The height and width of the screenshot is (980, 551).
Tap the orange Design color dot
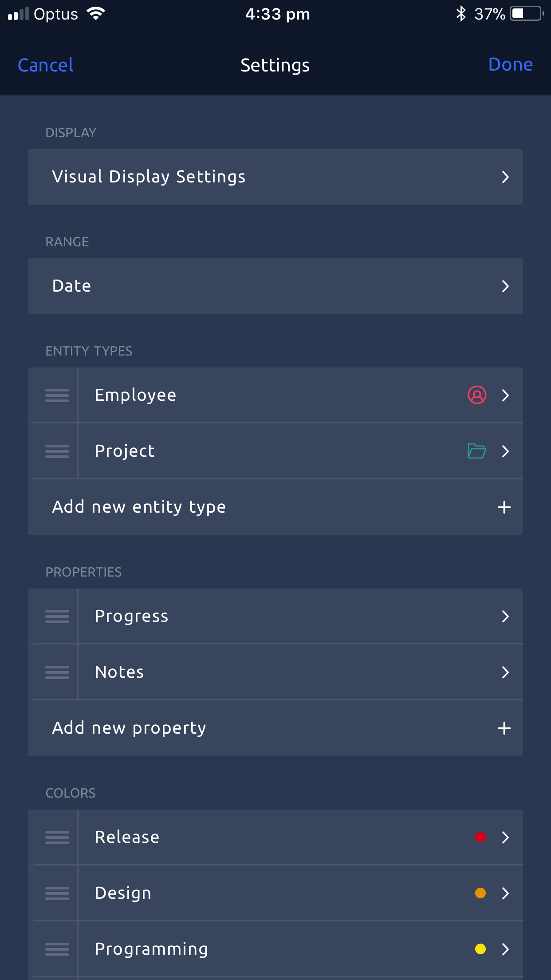pos(480,893)
